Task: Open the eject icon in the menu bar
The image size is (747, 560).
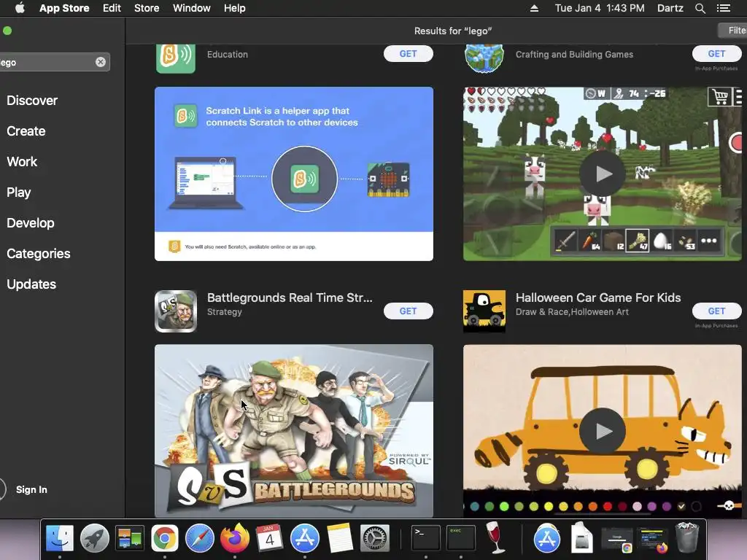Action: [x=534, y=8]
